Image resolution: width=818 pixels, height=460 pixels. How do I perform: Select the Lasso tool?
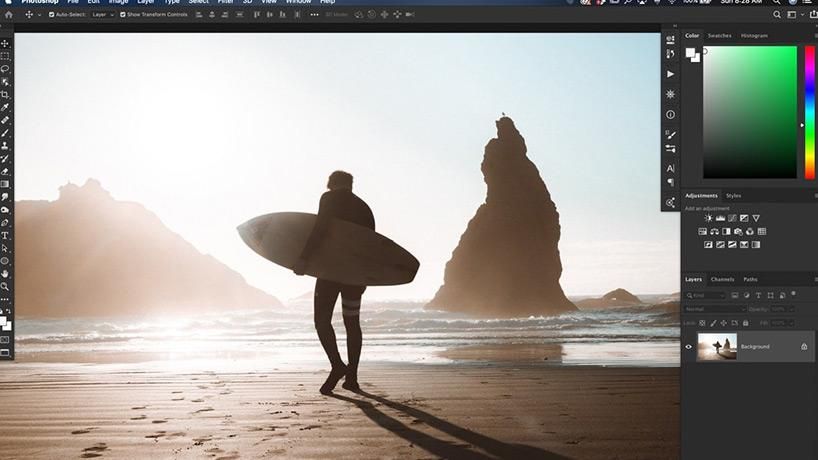tap(5, 69)
